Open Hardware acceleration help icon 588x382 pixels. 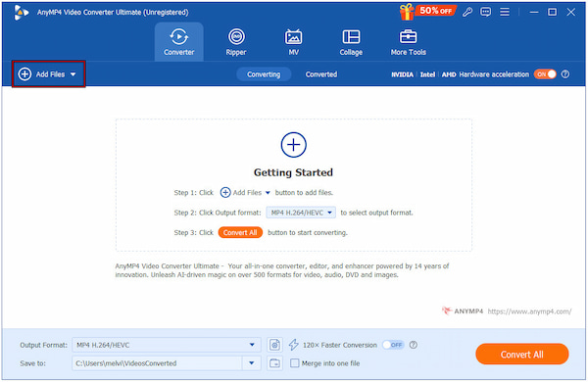click(565, 74)
